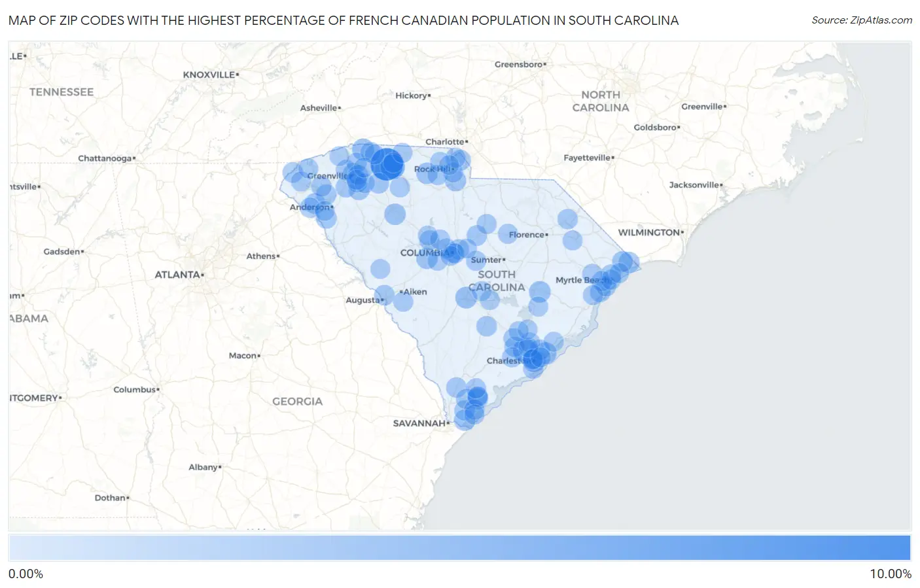Click the lone bubble north of Florence
This screenshot has width=920, height=588.
(567, 219)
